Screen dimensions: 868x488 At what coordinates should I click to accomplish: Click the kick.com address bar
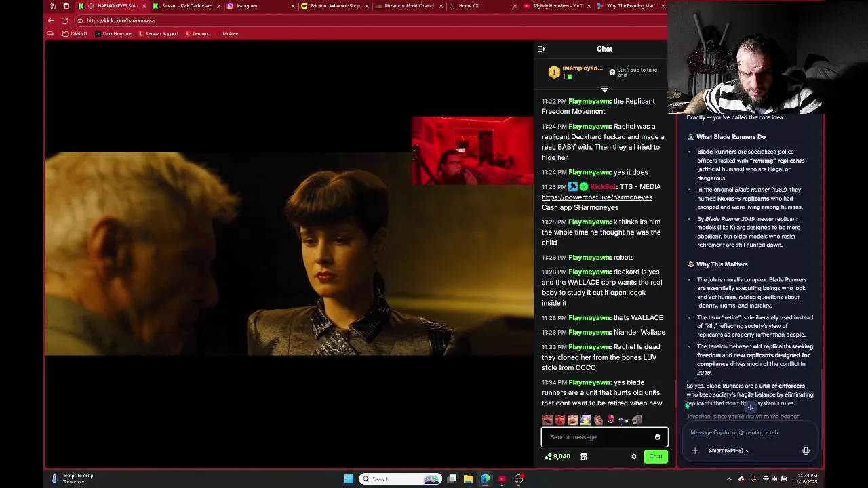(366, 20)
